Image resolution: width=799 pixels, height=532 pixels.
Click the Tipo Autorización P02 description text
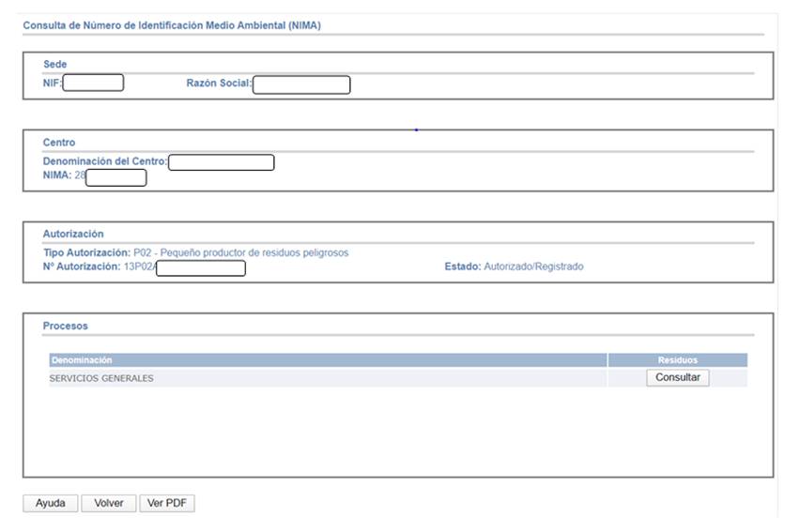point(241,253)
